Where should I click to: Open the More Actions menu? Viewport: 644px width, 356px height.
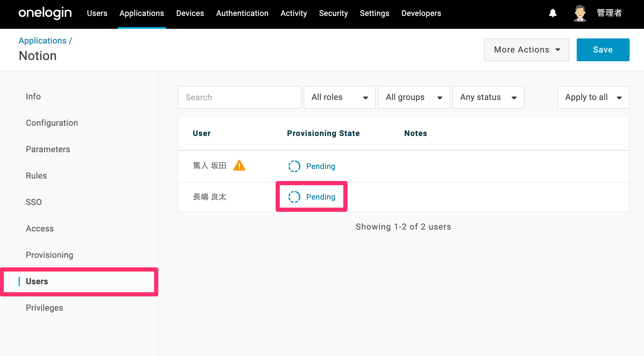point(527,50)
